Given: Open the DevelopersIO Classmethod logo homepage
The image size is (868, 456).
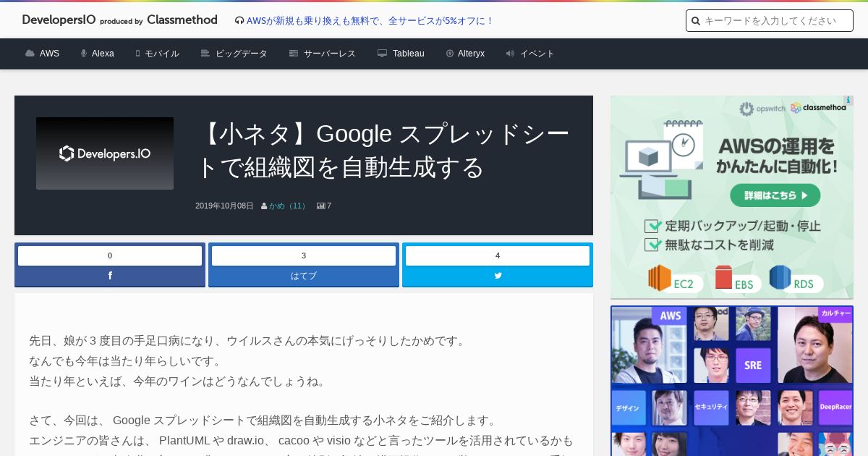Looking at the screenshot, I should 119,20.
